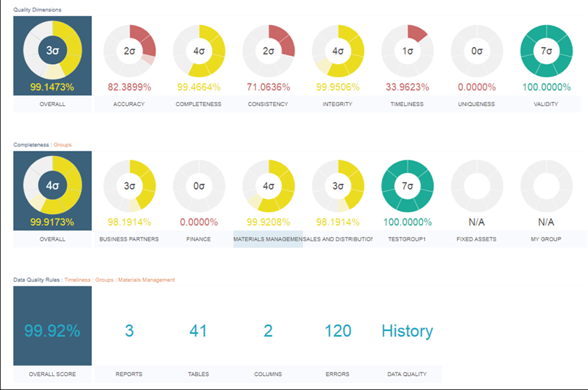Click the 71.0636% consistency value
This screenshot has width=588, height=390.
pyautogui.click(x=269, y=88)
